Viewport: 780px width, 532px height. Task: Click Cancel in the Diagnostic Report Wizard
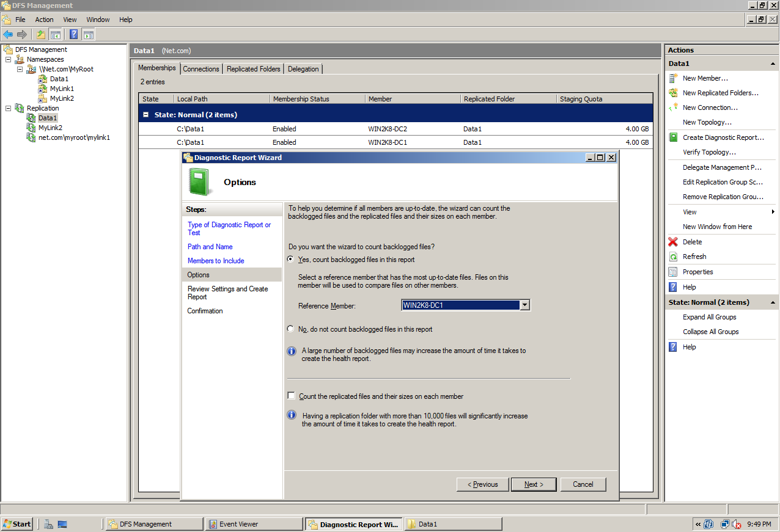(583, 484)
